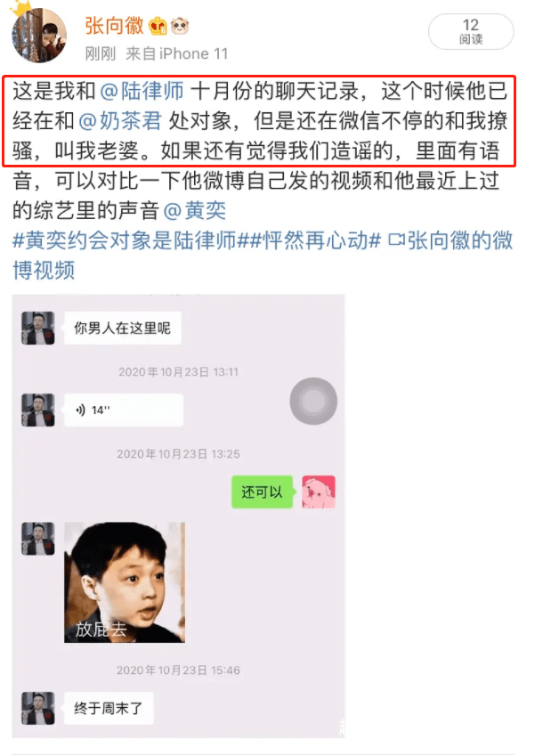559x756 pixels.
Task: Play the 14'' voice message
Action: pos(124,410)
